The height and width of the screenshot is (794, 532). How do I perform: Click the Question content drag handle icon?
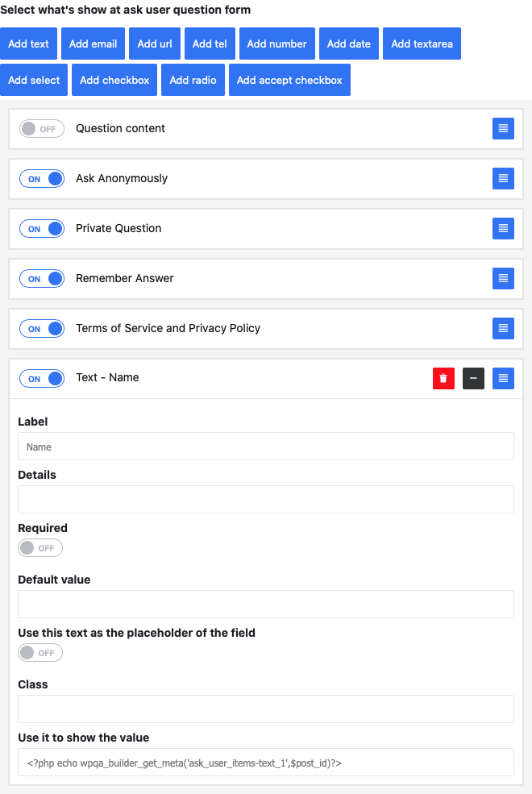point(503,128)
